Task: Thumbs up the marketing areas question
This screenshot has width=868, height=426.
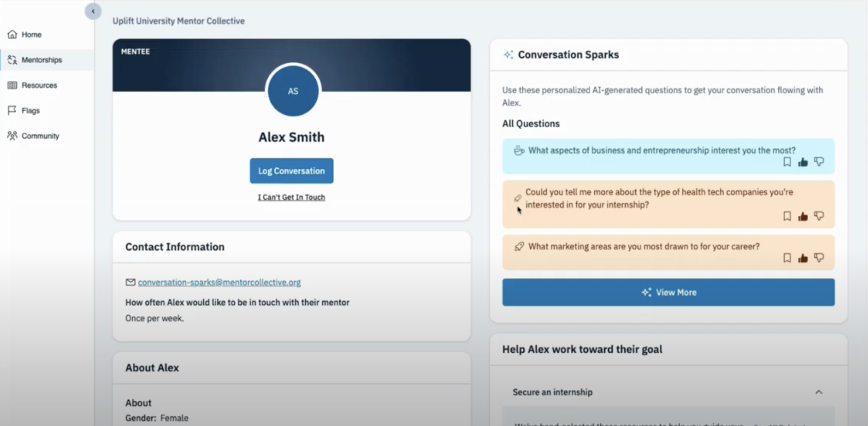Action: pos(803,258)
